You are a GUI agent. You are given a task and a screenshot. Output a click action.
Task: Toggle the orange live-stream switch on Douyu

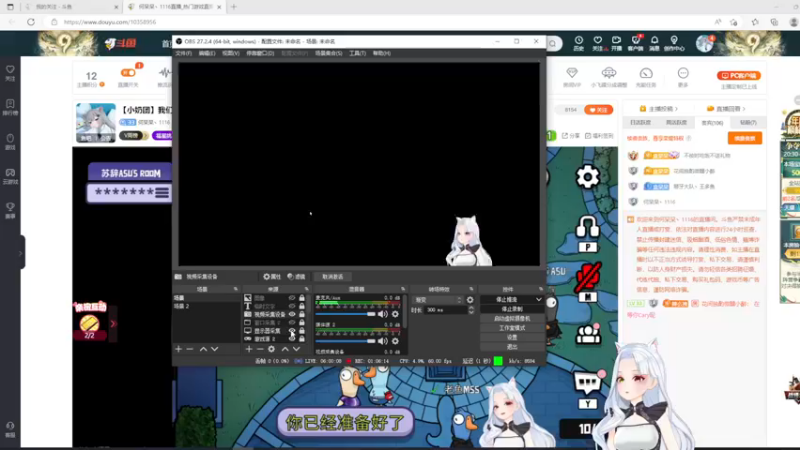pyautogui.click(x=128, y=73)
